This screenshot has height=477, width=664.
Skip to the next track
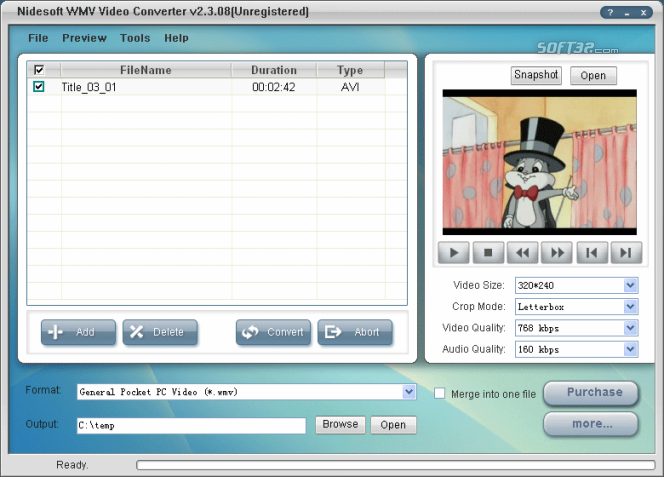coord(626,253)
